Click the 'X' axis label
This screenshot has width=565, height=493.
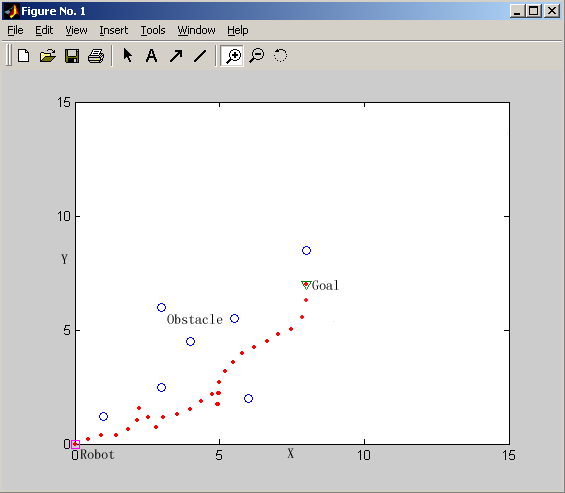point(290,453)
